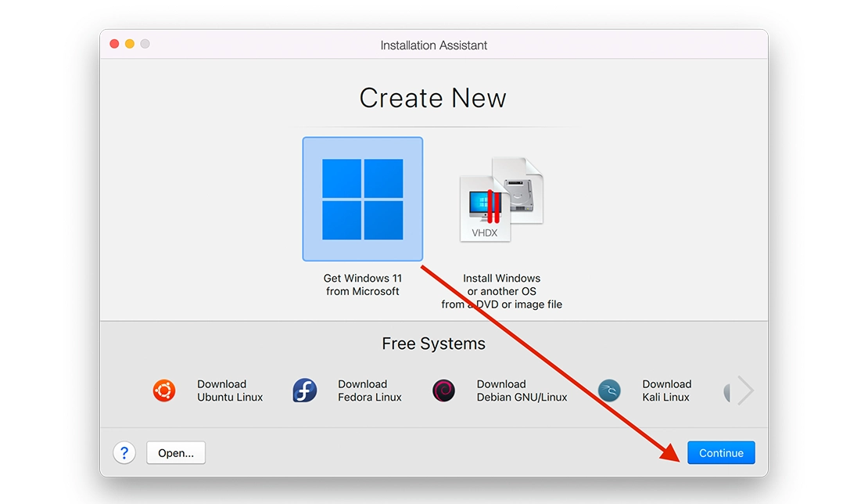This screenshot has height=504, width=868.
Task: Pick the Kali Linux dragon icon
Action: point(609,391)
